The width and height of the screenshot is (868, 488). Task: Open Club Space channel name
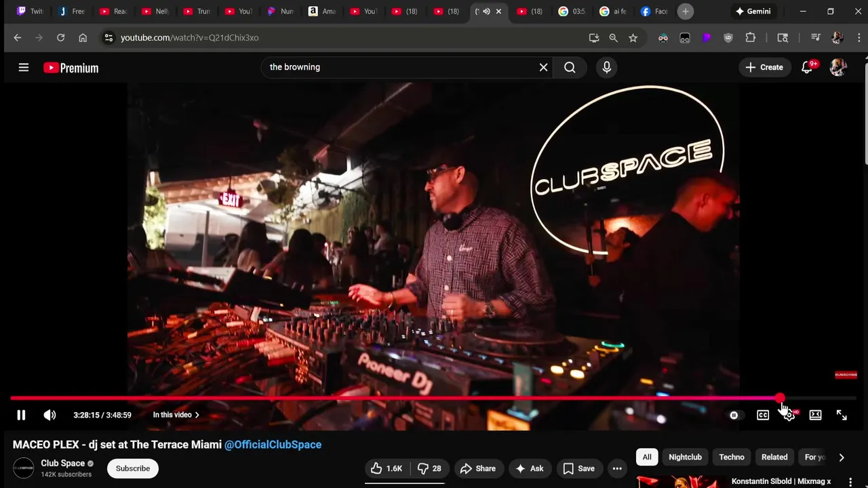62,464
